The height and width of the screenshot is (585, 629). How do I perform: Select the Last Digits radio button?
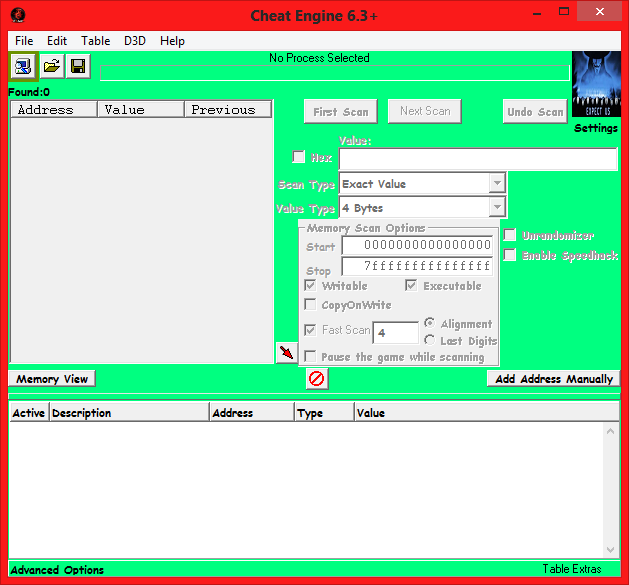[430, 341]
